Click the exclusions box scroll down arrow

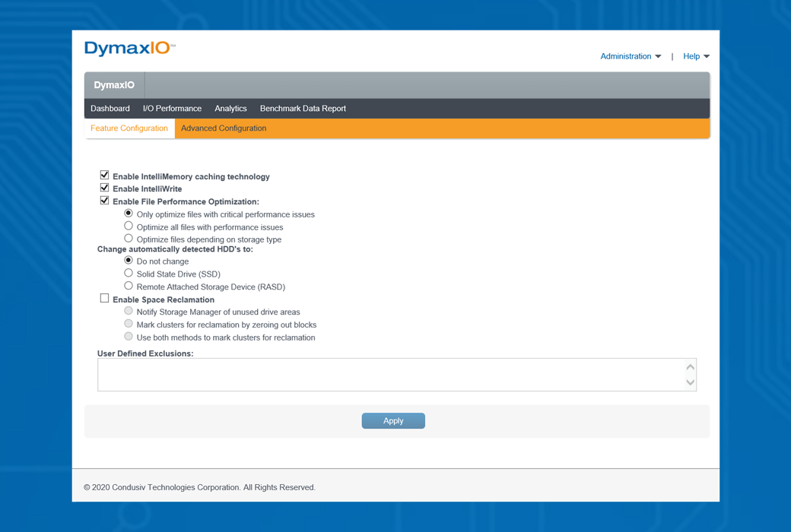[x=690, y=382]
